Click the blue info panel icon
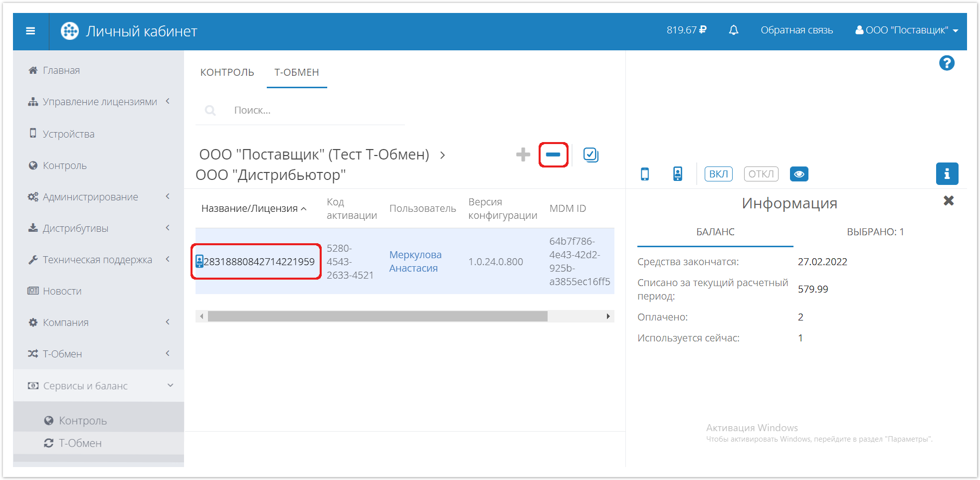This screenshot has height=480, width=980. 947,174
